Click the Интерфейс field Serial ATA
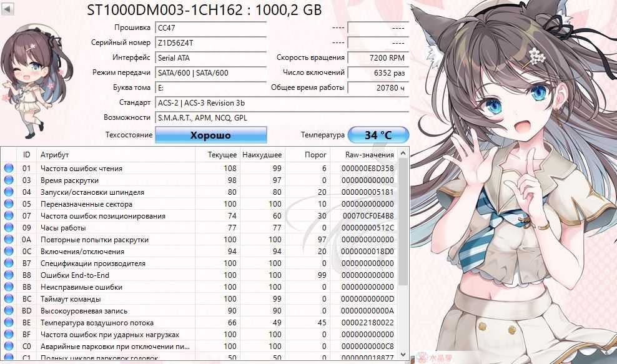 click(x=211, y=58)
